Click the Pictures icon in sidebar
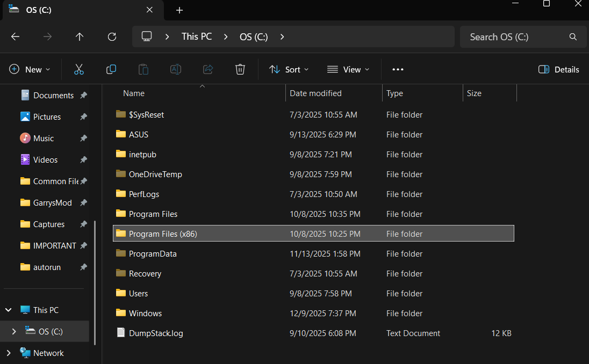589x364 pixels. (x=25, y=117)
